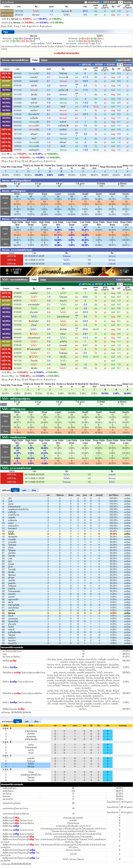The width and height of the screenshot is (133, 868).
Task: Click INTERF badge on 08/06/26 row
Action: pyautogui.click(x=6, y=301)
